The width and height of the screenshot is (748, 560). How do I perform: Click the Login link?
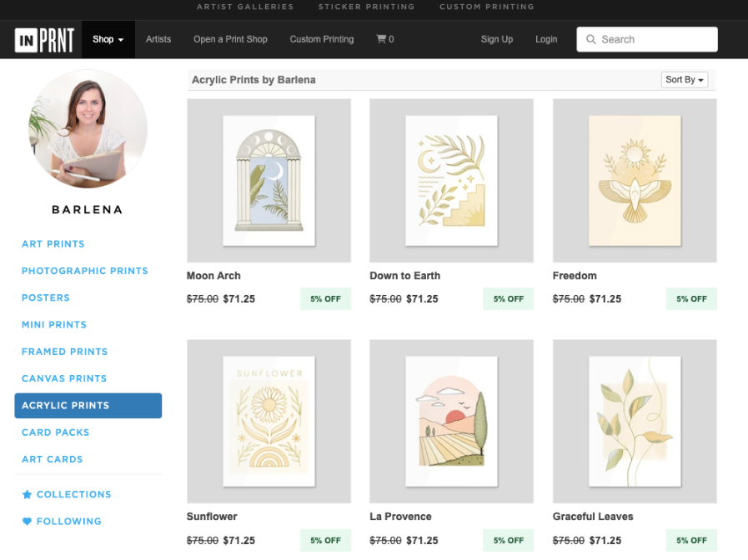tap(546, 39)
